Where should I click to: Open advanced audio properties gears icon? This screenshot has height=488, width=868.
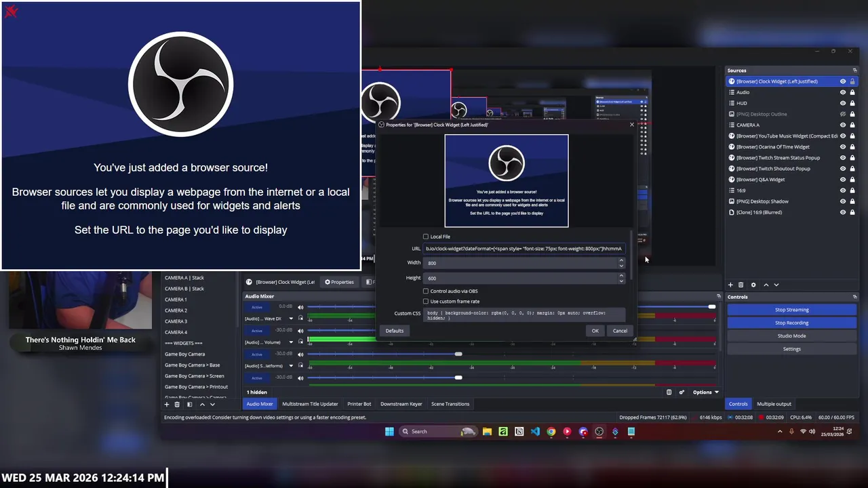point(682,392)
